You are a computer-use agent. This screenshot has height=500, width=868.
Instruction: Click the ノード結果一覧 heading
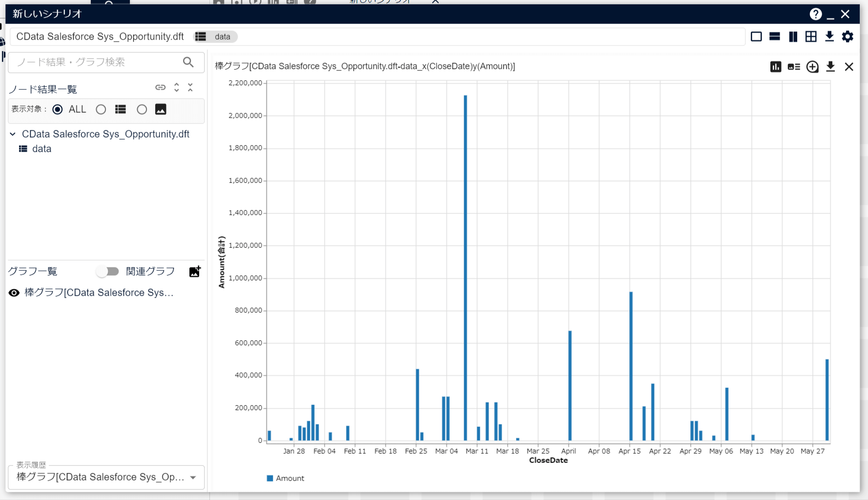[x=43, y=89]
